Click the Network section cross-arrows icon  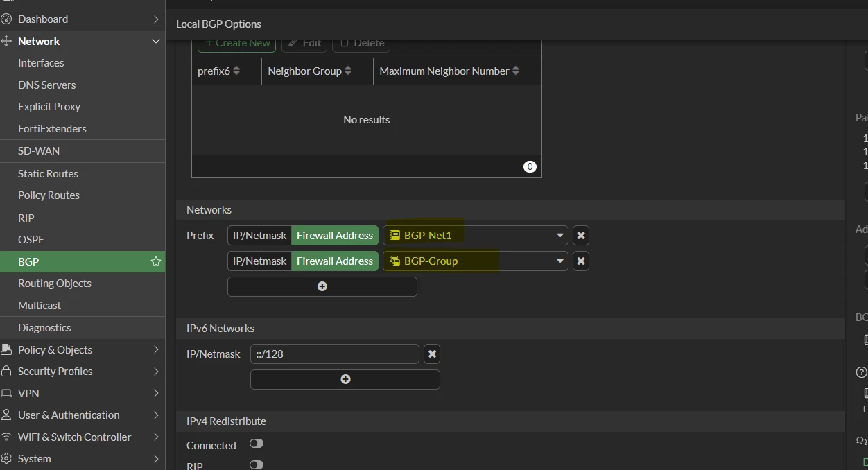pyautogui.click(x=6, y=41)
